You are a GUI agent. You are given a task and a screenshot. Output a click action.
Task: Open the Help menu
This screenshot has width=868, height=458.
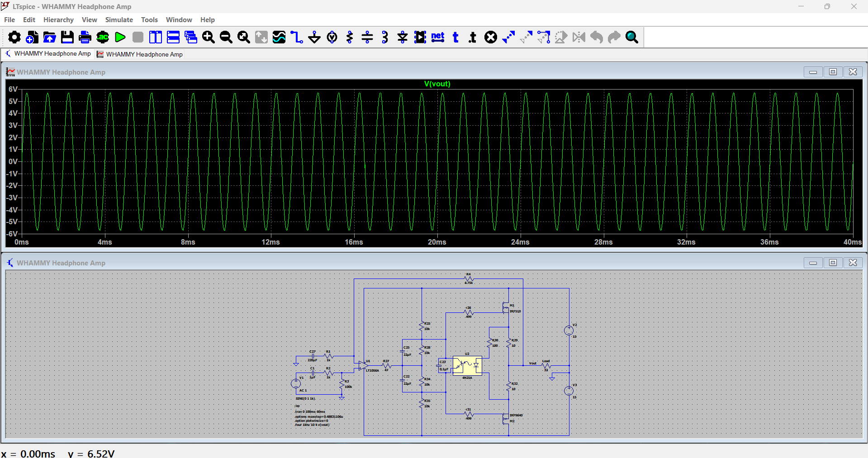tap(208, 20)
